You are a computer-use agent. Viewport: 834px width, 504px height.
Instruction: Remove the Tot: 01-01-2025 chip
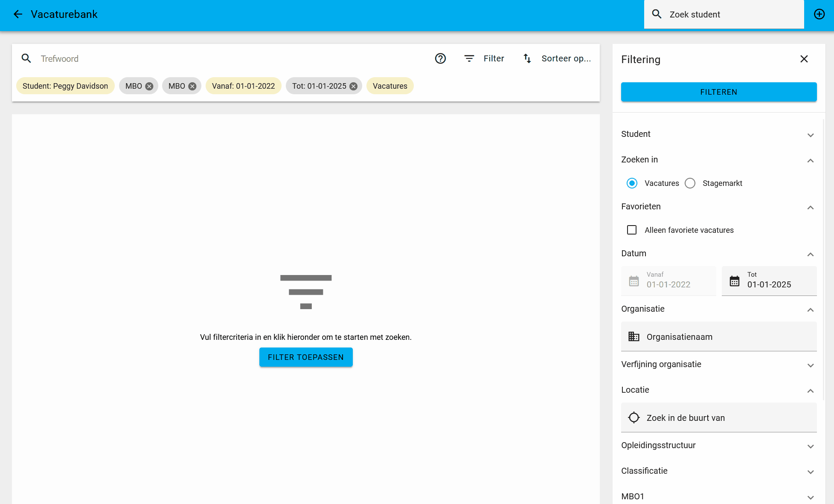(x=353, y=86)
